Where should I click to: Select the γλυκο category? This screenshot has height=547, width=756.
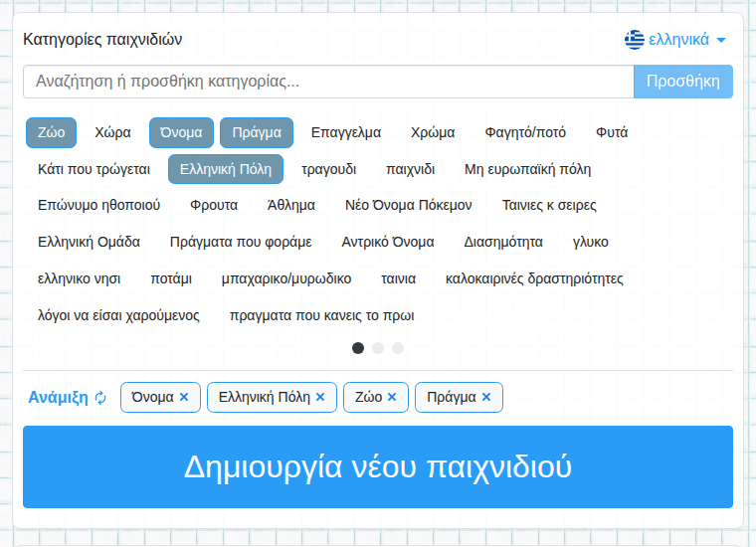[591, 242]
